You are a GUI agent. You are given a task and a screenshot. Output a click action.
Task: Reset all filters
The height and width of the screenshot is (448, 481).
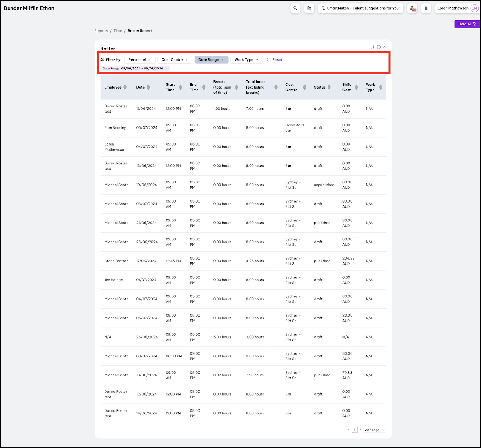point(275,60)
